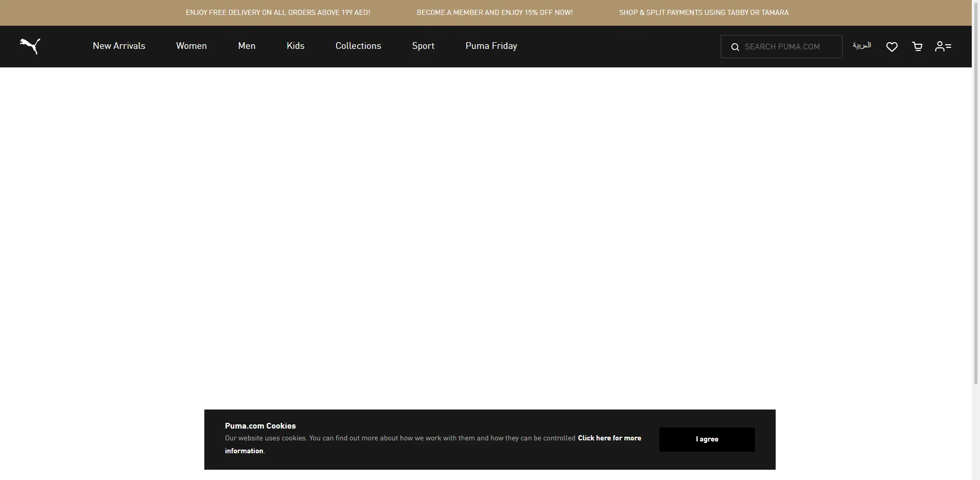Screen dimensions: 980x480
Task: Click the Puma cat logo
Action: pos(30,46)
